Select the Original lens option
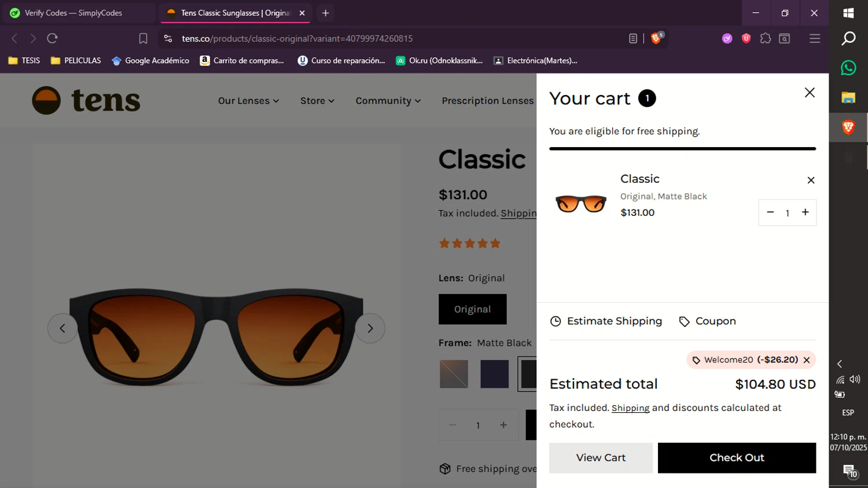Viewport: 868px width, 488px height. point(472,309)
